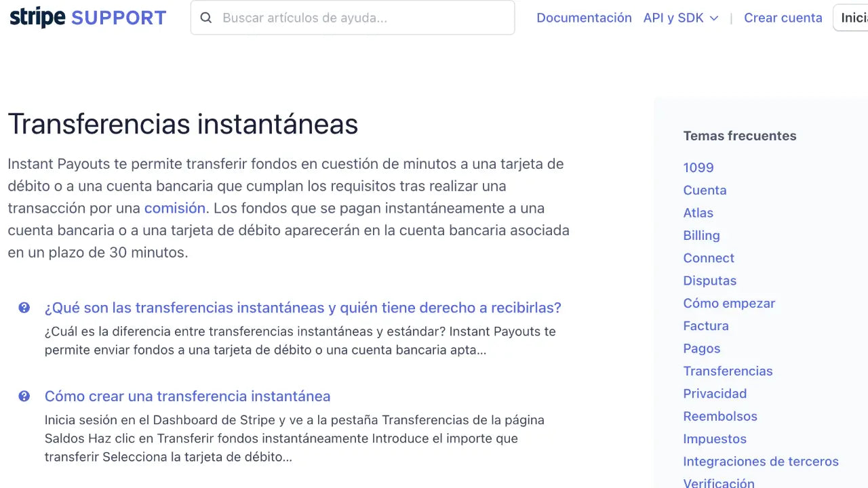Open the Documentación link
Image resolution: width=868 pixels, height=488 pixels.
click(584, 18)
